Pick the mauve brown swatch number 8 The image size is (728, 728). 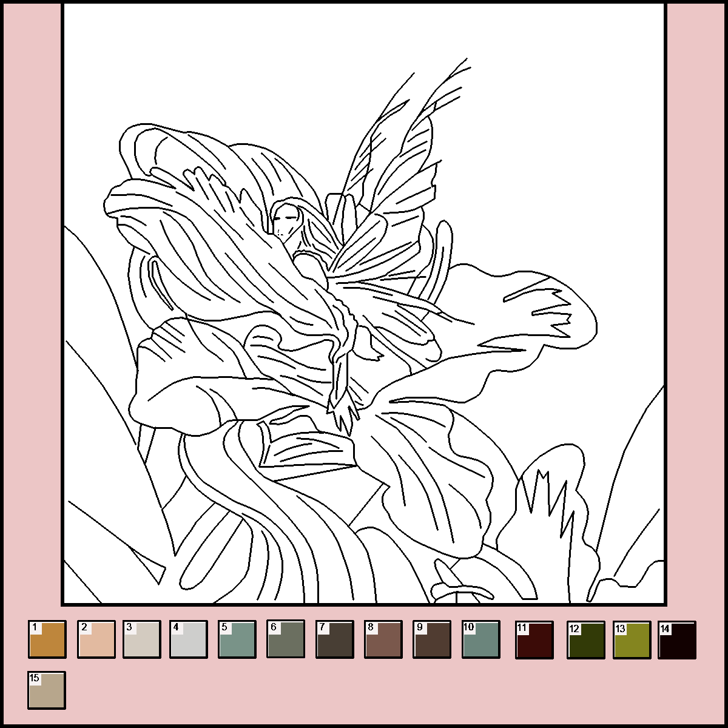click(x=383, y=639)
